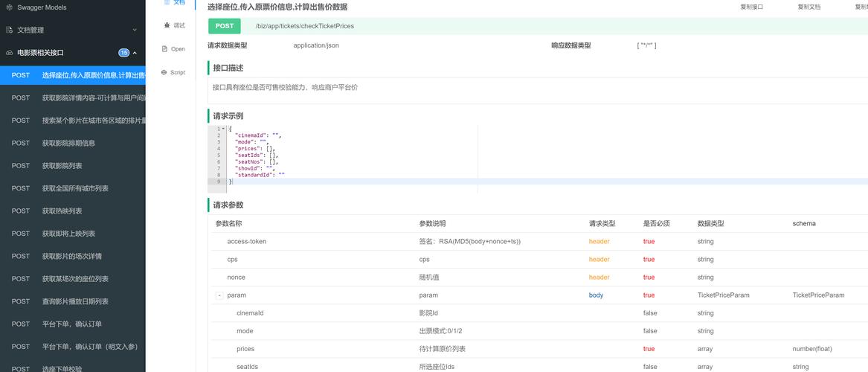Click the Swagger Models sidebar icon
This screenshot has height=372, width=868.
[9, 7]
